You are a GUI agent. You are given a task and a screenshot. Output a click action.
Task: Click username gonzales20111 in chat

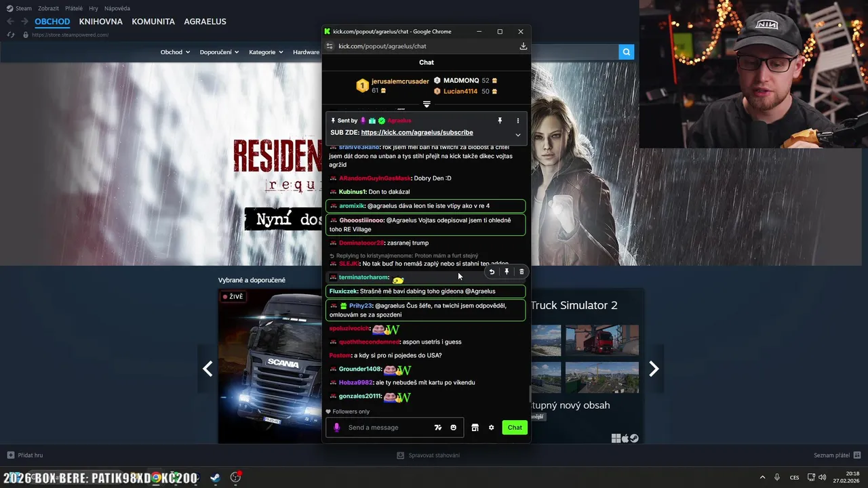click(x=360, y=396)
